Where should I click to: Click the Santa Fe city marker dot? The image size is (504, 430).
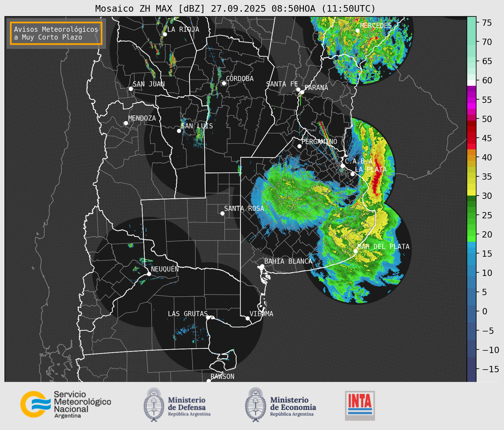[x=298, y=89]
